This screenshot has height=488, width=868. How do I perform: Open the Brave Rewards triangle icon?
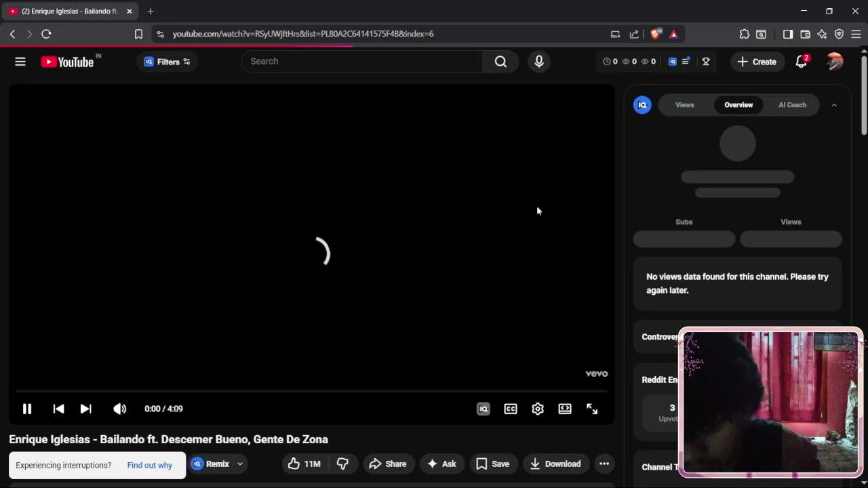click(x=673, y=34)
